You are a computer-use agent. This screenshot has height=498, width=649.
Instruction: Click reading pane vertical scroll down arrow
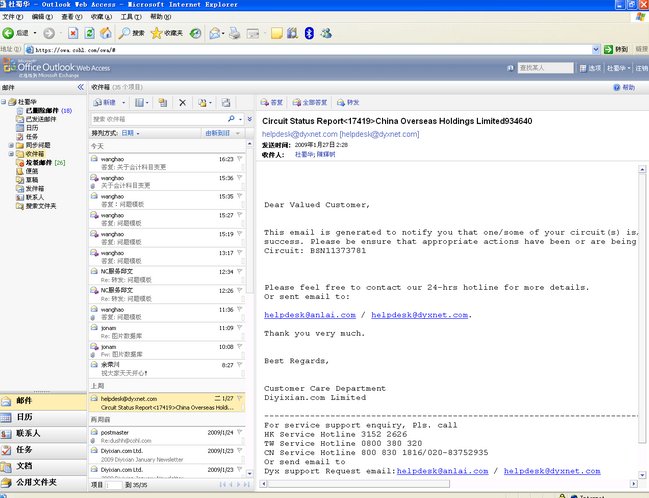click(642, 475)
